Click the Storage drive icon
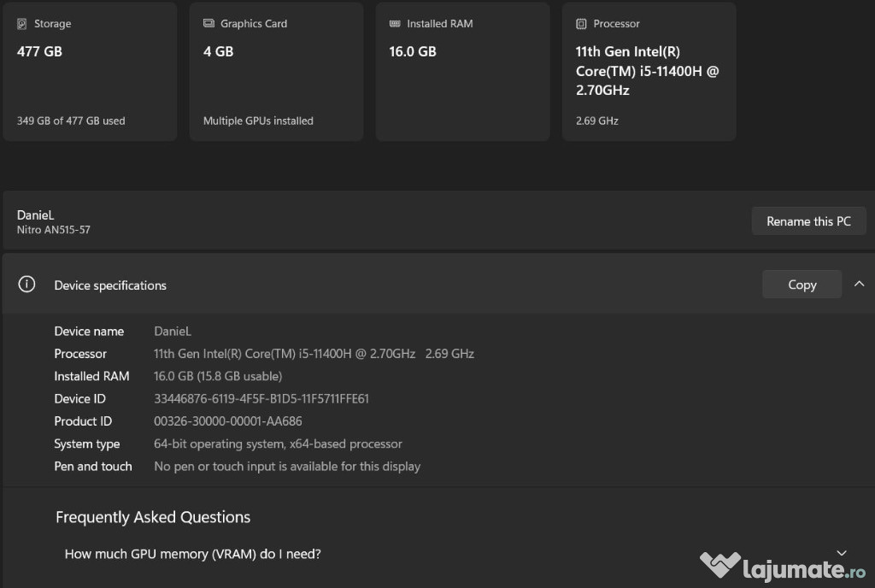The width and height of the screenshot is (875, 588). coord(21,24)
